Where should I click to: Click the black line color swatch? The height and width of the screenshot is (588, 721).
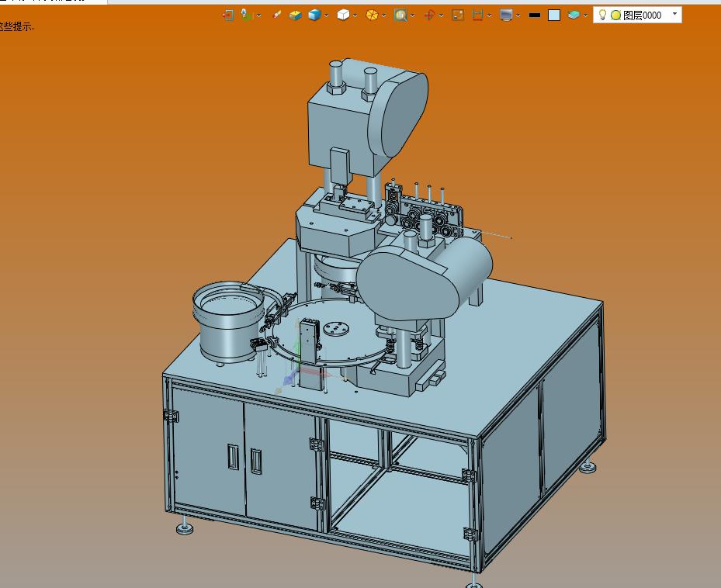pos(534,16)
